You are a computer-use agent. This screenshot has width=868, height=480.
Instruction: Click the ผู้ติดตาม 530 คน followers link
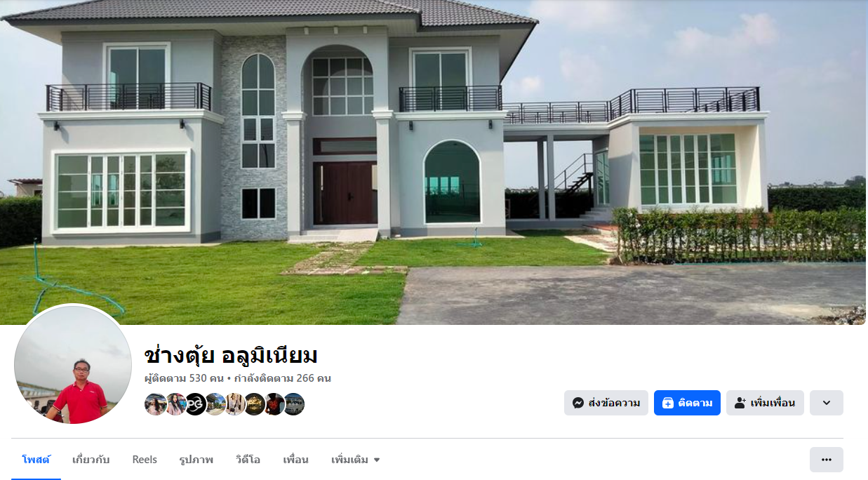pos(184,378)
